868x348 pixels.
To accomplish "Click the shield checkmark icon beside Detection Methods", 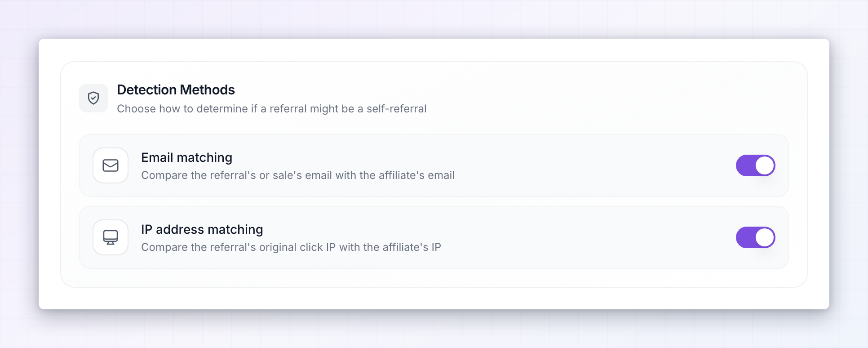I will click(93, 98).
